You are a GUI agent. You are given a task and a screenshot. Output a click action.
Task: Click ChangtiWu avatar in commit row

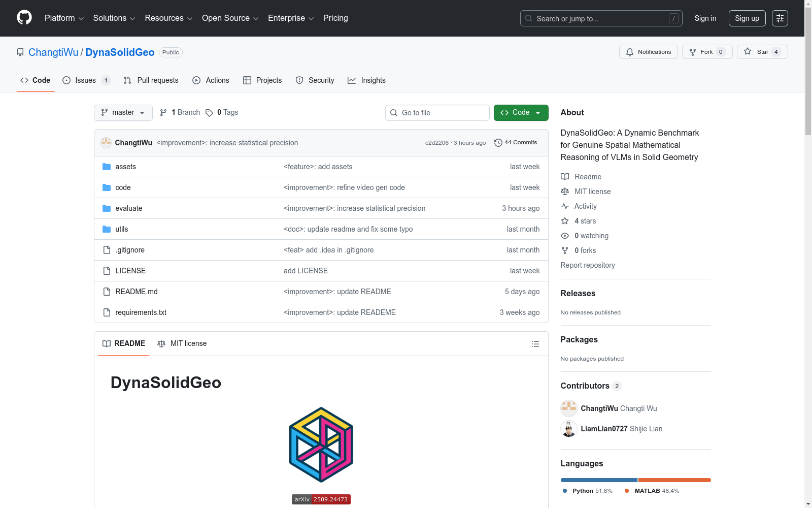(106, 143)
